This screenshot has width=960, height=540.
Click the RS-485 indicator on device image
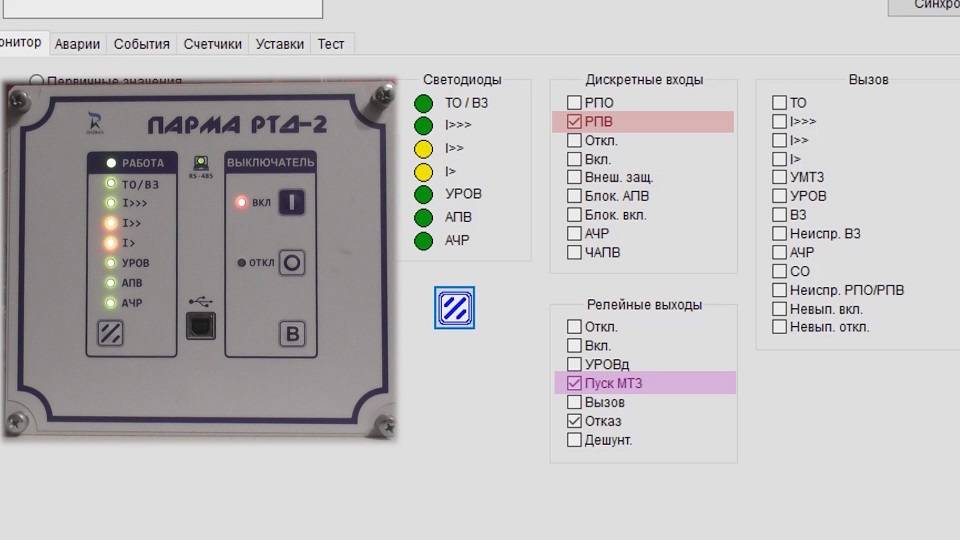pyautogui.click(x=201, y=163)
